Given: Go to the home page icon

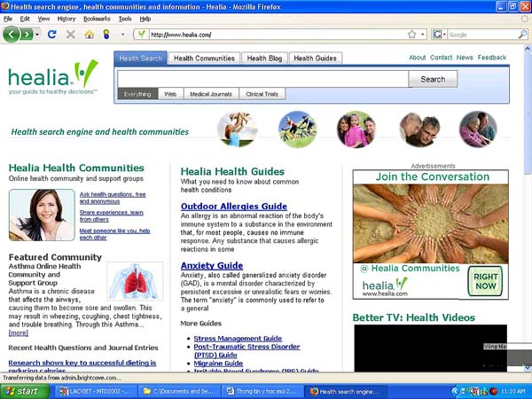Looking at the screenshot, I should (89, 35).
